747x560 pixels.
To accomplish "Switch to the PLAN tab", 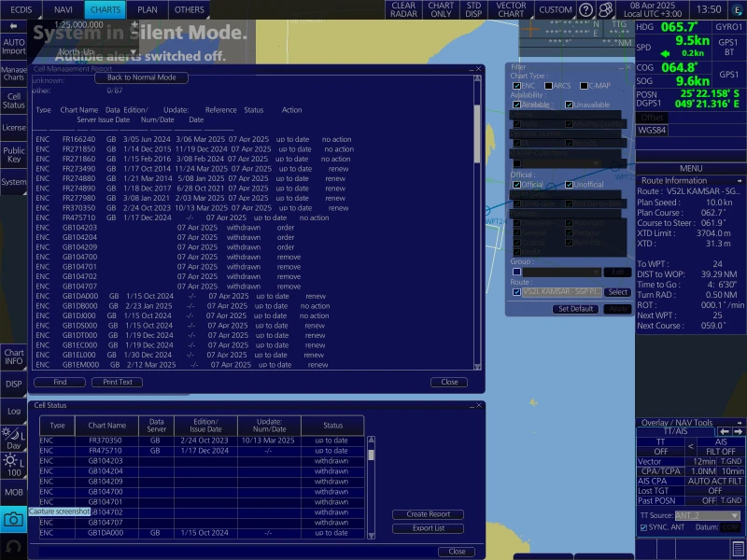I will (148, 9).
